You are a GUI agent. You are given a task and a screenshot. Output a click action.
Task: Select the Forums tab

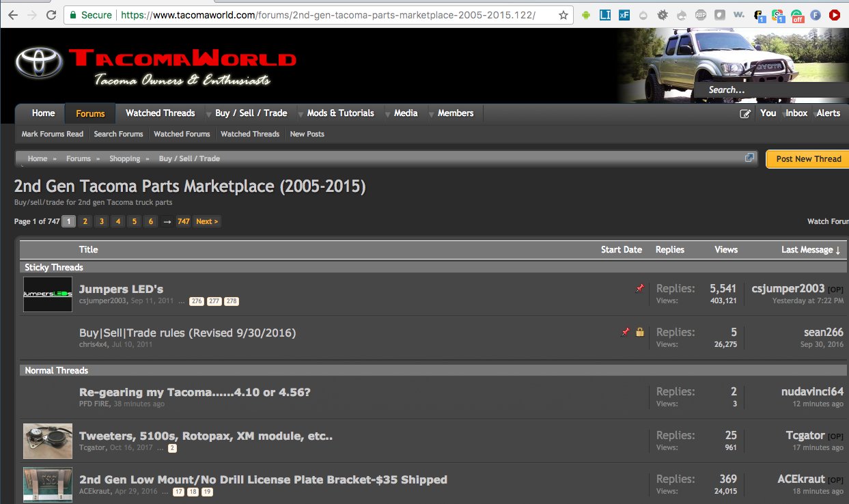tap(90, 113)
